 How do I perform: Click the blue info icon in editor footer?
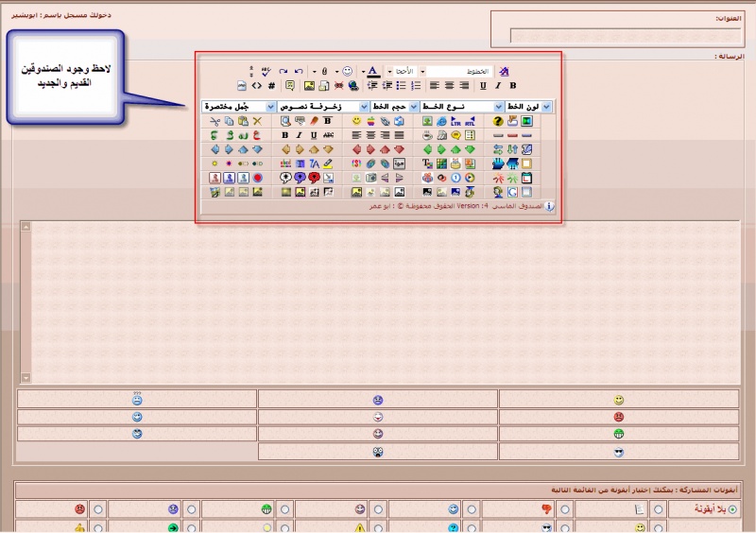[550, 205]
